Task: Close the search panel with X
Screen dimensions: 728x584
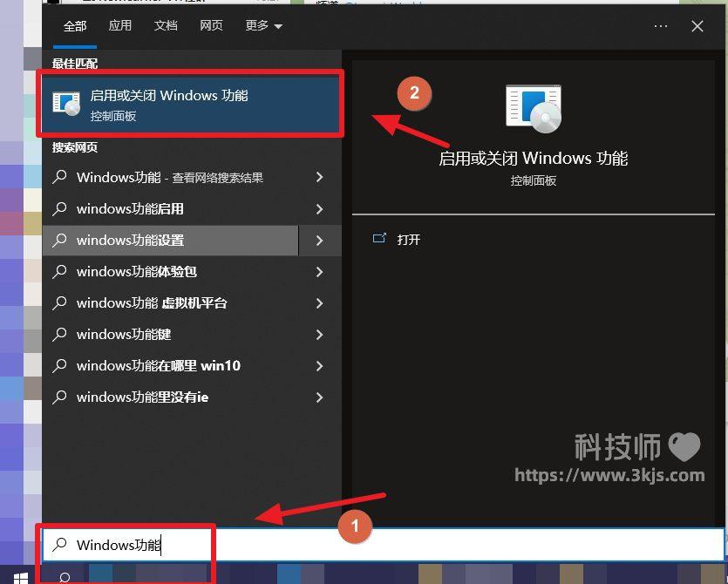Action: (x=697, y=26)
